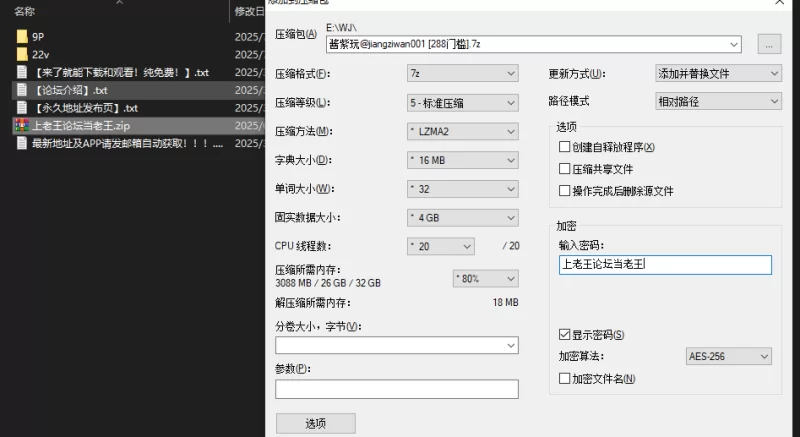Screen dimensions: 800x437
Task: Click the browse "..." button for archive path
Action: (769, 44)
